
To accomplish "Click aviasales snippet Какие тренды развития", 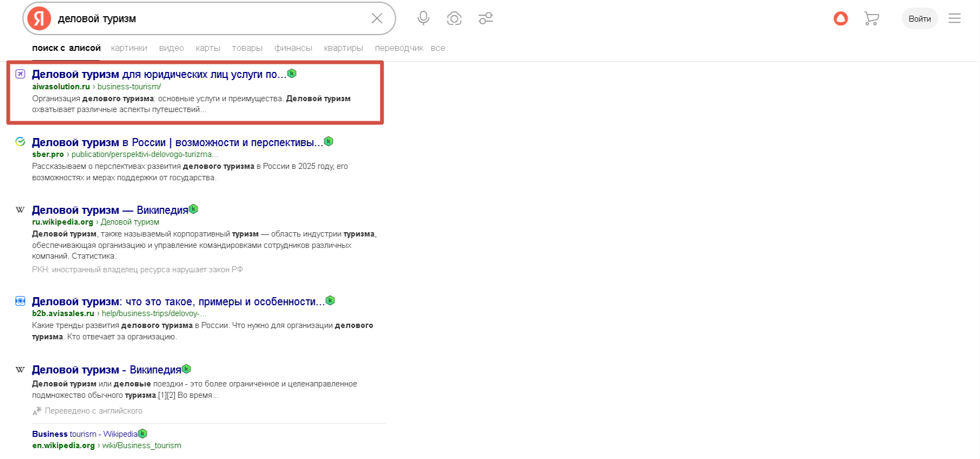I will (202, 331).
